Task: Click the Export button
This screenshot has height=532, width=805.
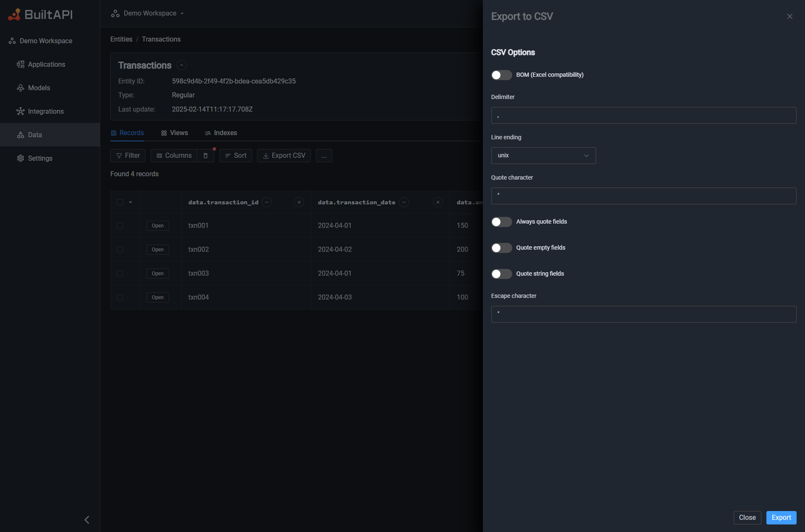Action: 781,517
